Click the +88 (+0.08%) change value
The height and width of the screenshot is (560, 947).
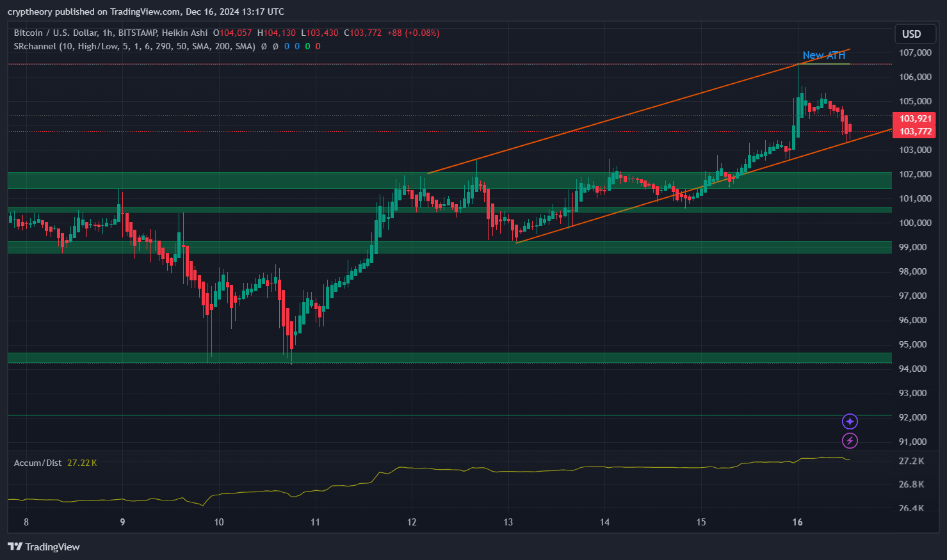click(x=414, y=33)
